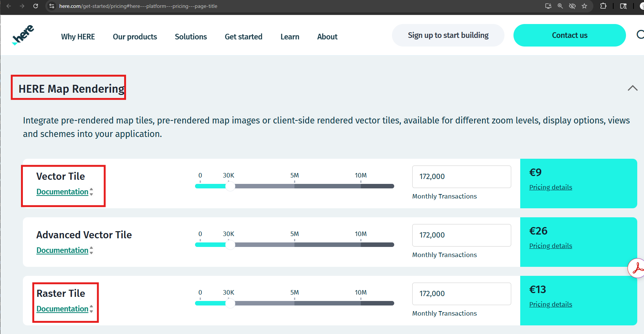This screenshot has width=644, height=334.
Task: Open the search icon beside Contact us
Action: (x=640, y=35)
